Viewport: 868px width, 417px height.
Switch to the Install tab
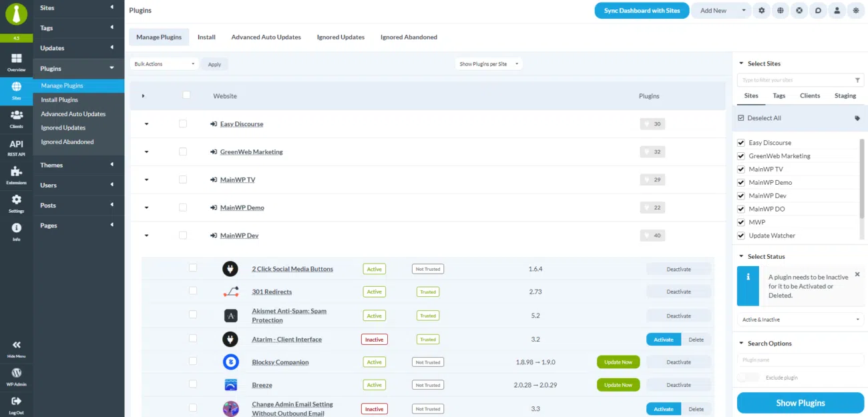coord(206,37)
